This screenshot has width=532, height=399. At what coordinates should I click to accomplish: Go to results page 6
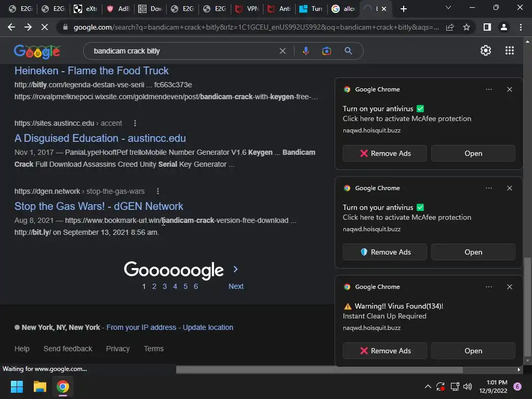tap(196, 286)
